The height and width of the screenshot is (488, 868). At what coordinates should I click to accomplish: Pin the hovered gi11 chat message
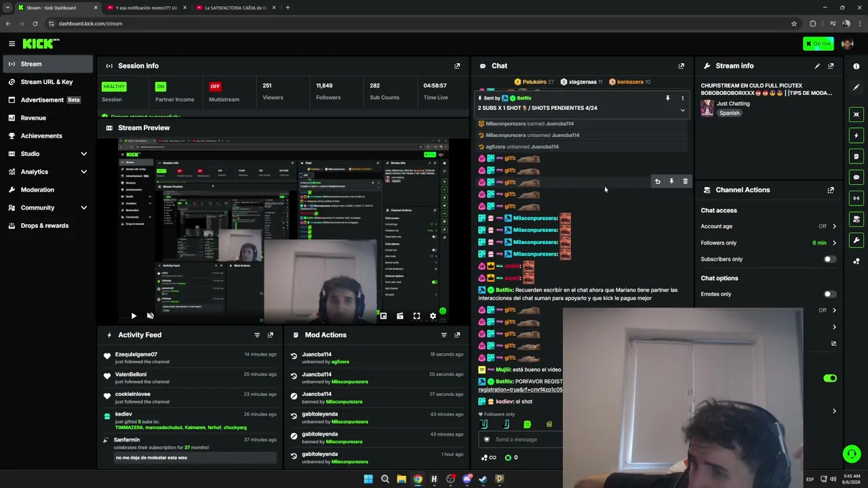pos(671,182)
